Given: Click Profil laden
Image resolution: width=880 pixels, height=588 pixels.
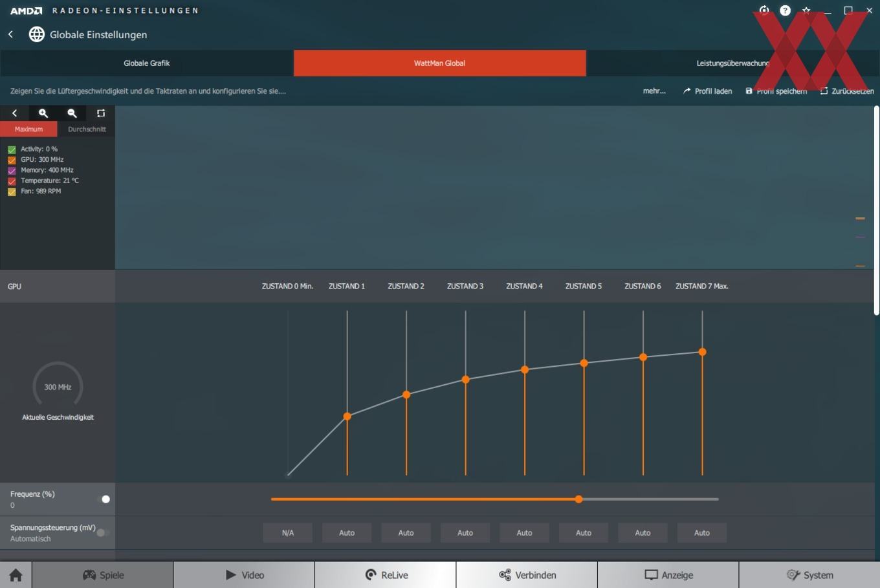Looking at the screenshot, I should 707,91.
